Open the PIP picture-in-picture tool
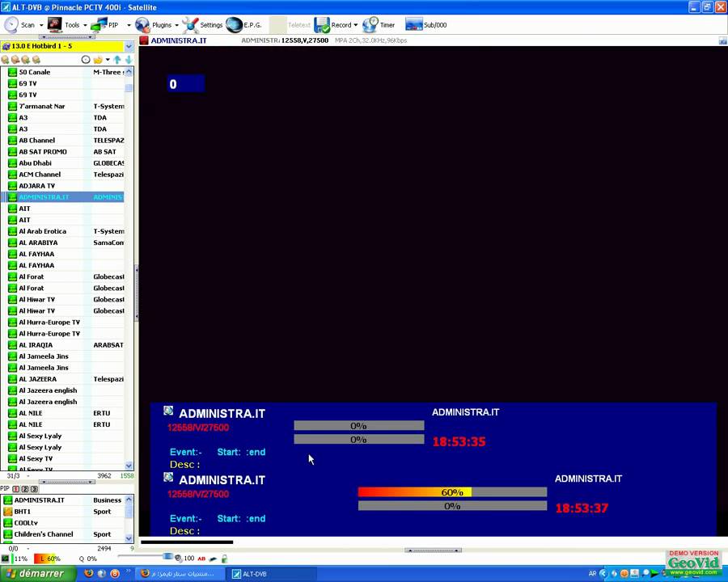This screenshot has height=582, width=728. [105, 25]
